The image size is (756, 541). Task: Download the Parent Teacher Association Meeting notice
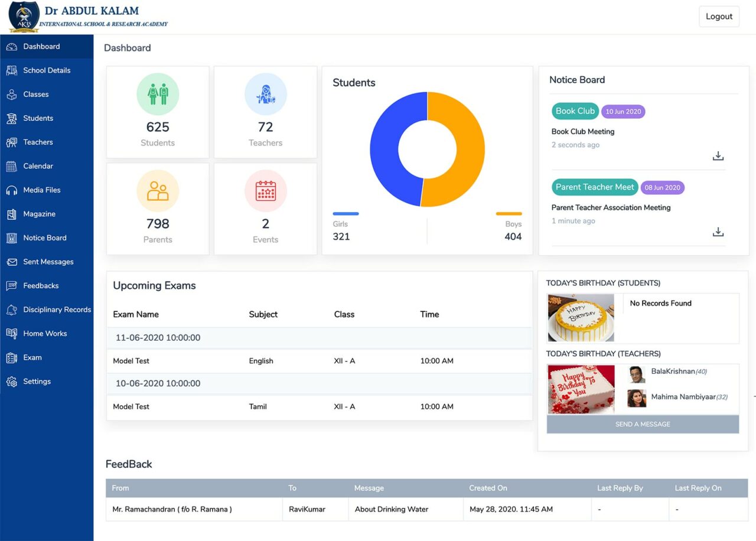click(718, 232)
